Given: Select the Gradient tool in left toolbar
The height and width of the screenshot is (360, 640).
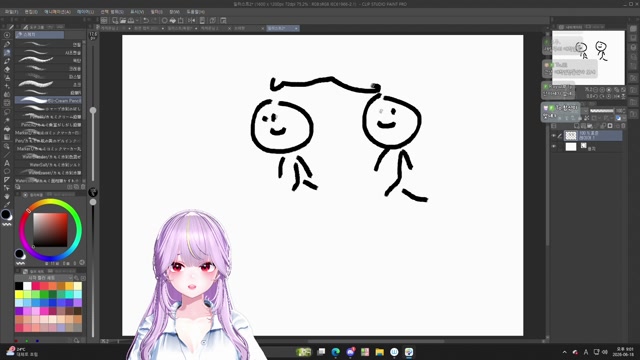Looking at the screenshot, I should pos(7,137).
